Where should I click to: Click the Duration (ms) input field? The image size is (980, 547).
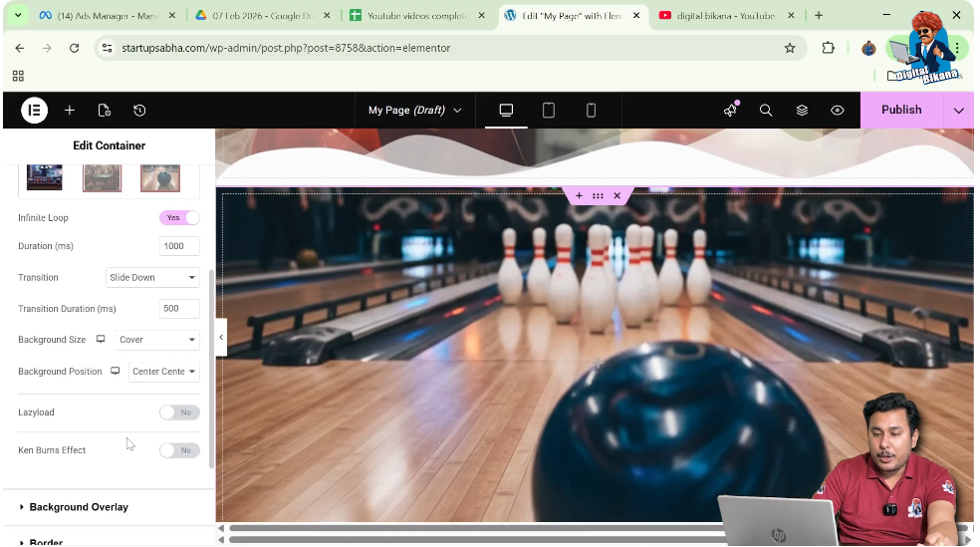pos(179,246)
